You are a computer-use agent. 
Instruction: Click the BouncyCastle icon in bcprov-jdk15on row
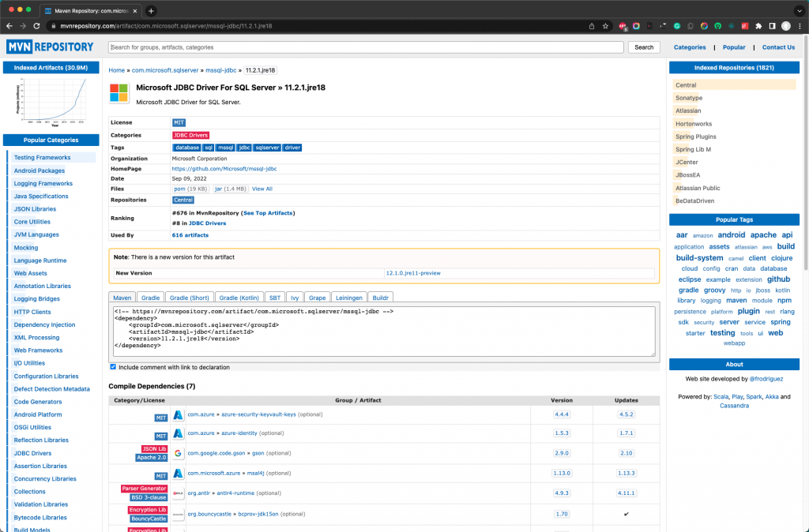(x=178, y=514)
